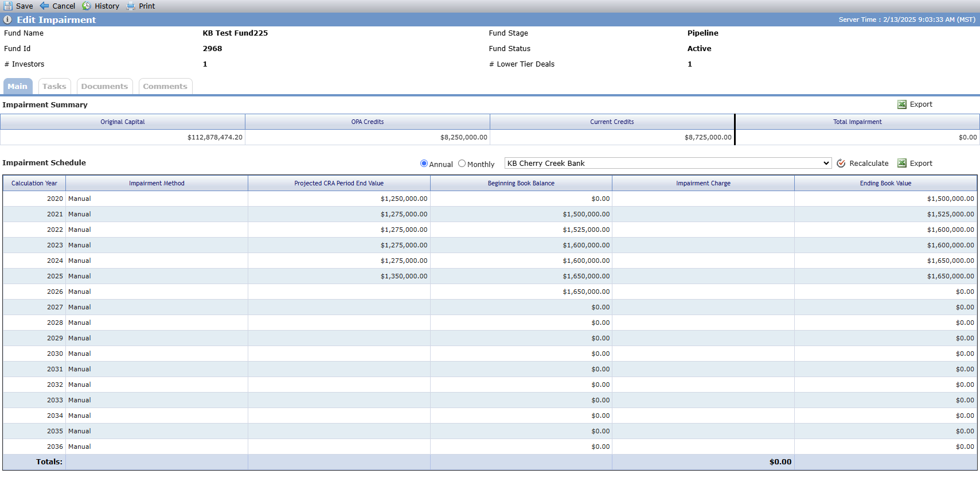Click the Save disk icon
Viewport: 980px width, 489px height.
click(8, 6)
